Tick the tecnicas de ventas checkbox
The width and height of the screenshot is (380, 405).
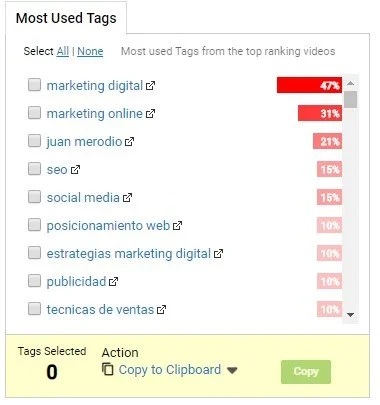(34, 309)
